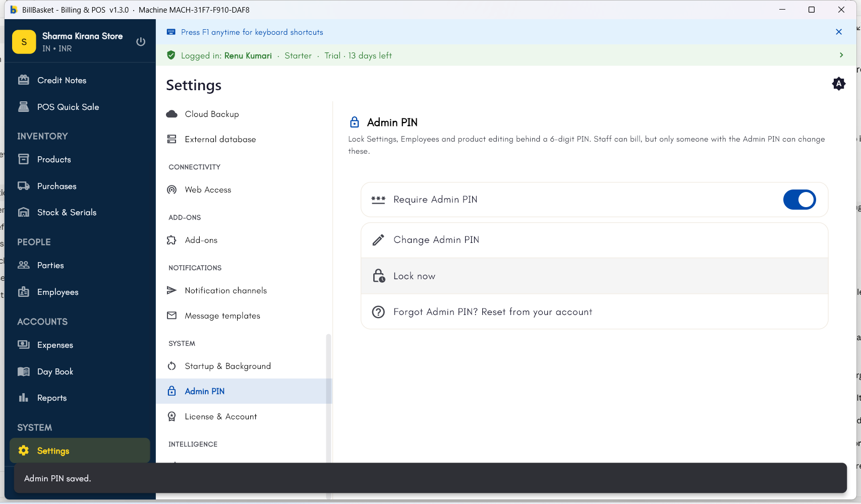Click the settings list scrollbar

[x=328, y=398]
